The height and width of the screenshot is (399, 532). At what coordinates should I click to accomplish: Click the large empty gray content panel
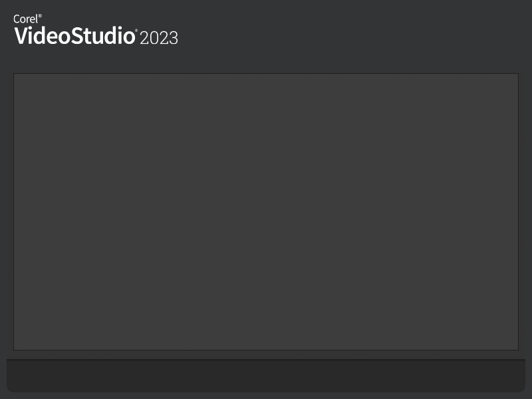(x=266, y=211)
